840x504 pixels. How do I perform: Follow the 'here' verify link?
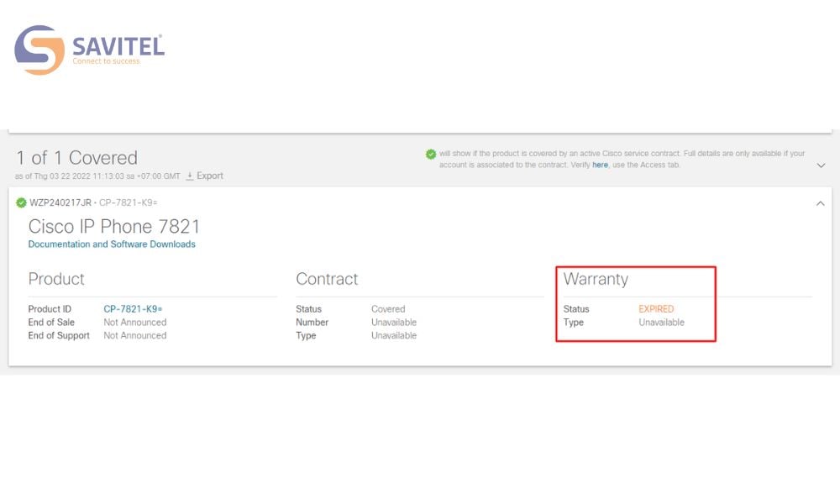[x=600, y=165]
